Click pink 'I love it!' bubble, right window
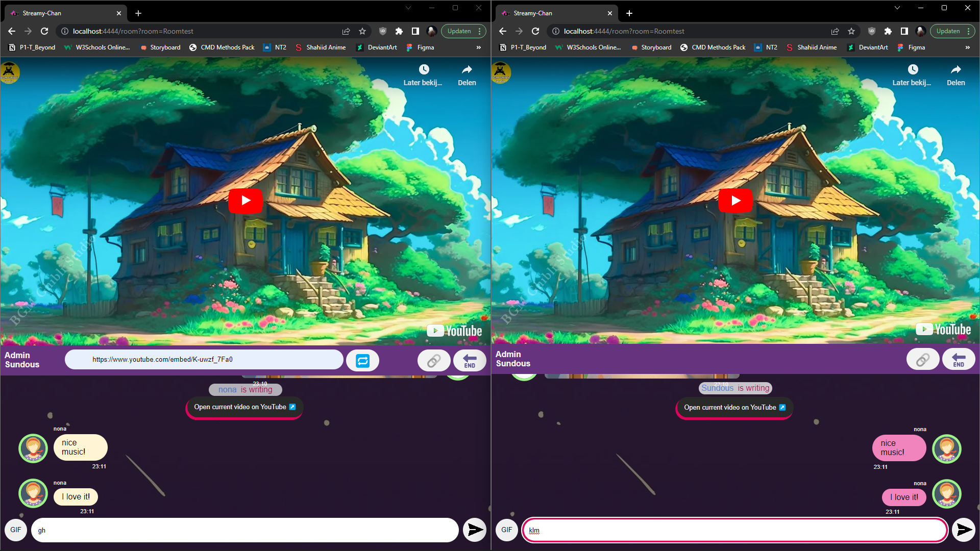Image resolution: width=980 pixels, height=551 pixels. (904, 497)
